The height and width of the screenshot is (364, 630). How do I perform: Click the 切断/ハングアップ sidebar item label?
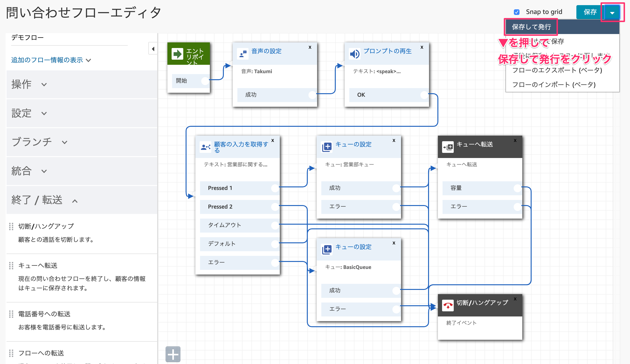[x=46, y=226]
